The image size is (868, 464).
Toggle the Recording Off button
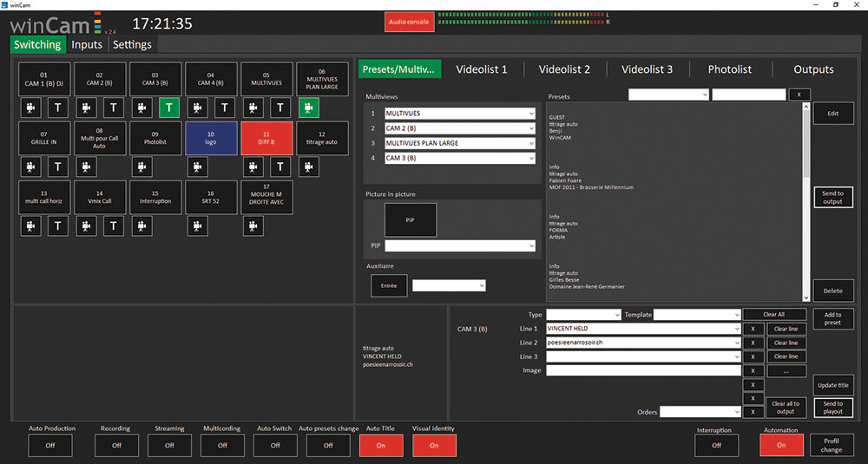pyautogui.click(x=116, y=445)
